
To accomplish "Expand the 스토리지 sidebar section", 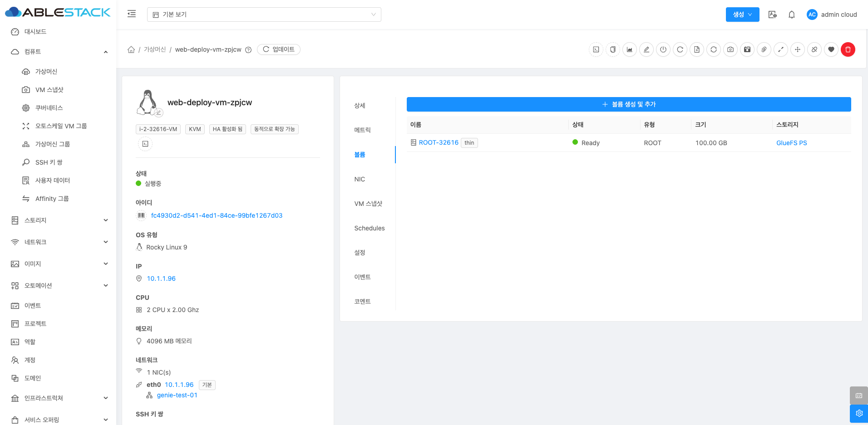I will point(105,220).
